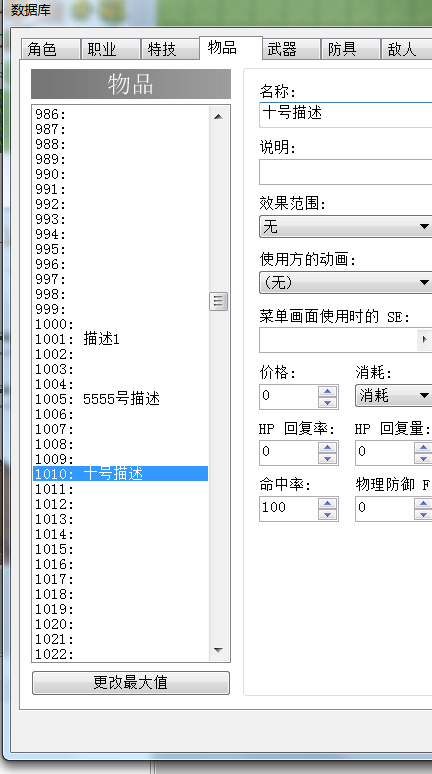Decrease HP 回复率 with the down arrow
This screenshot has height=774, width=432.
click(328, 459)
